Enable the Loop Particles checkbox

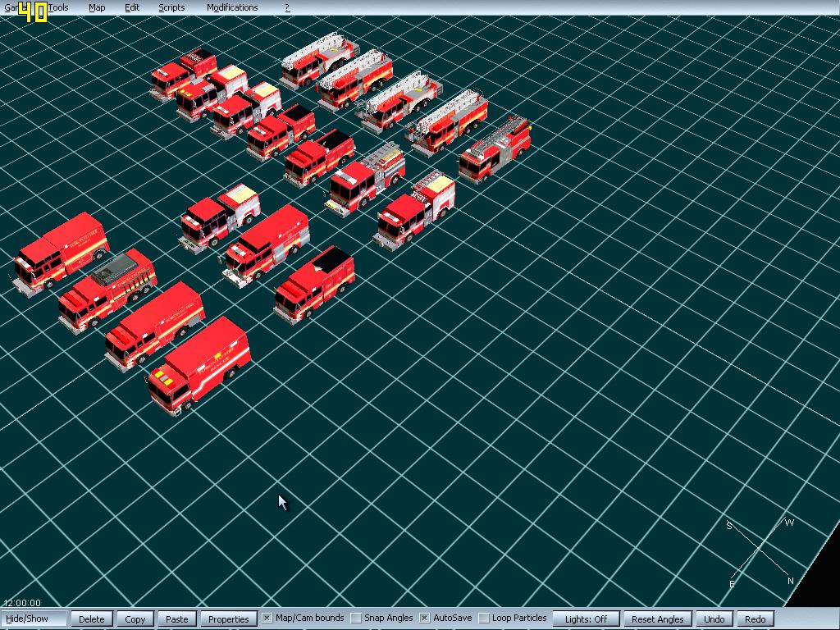(484, 619)
